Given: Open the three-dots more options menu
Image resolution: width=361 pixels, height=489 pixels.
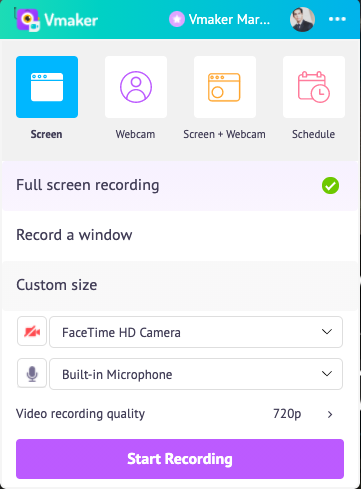Looking at the screenshot, I should pos(337,19).
